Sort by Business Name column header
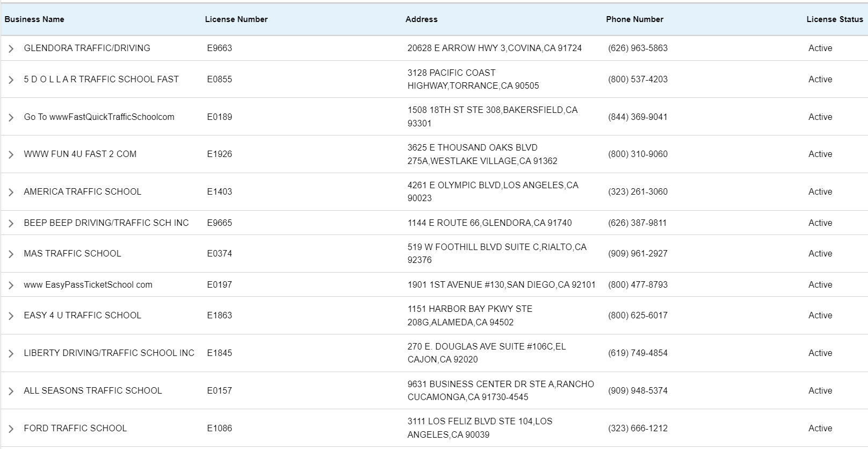This screenshot has width=868, height=449. pos(34,19)
